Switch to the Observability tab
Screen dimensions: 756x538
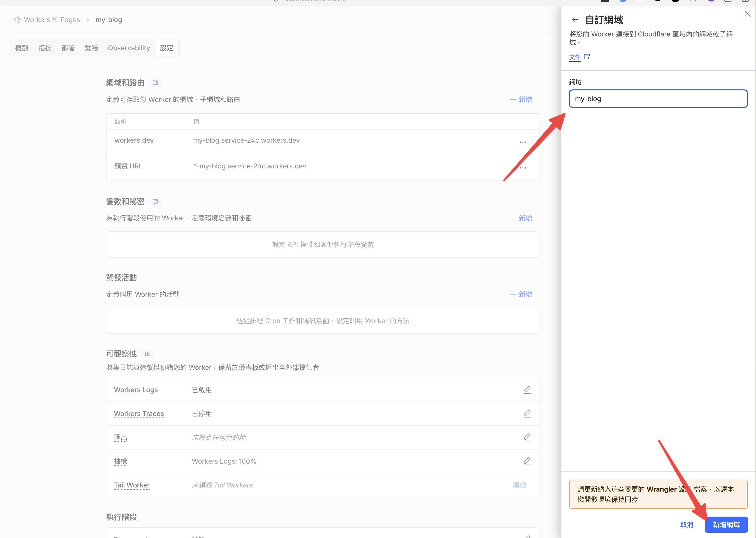coord(129,48)
